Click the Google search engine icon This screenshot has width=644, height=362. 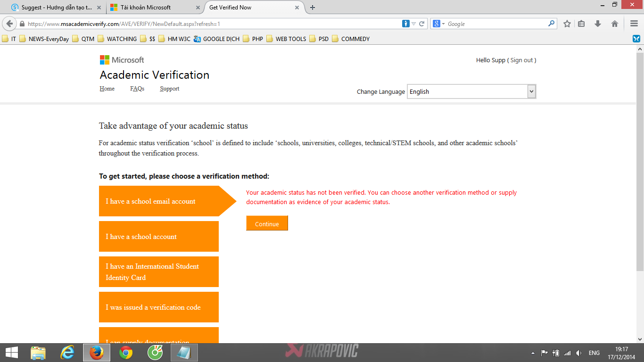tap(436, 24)
